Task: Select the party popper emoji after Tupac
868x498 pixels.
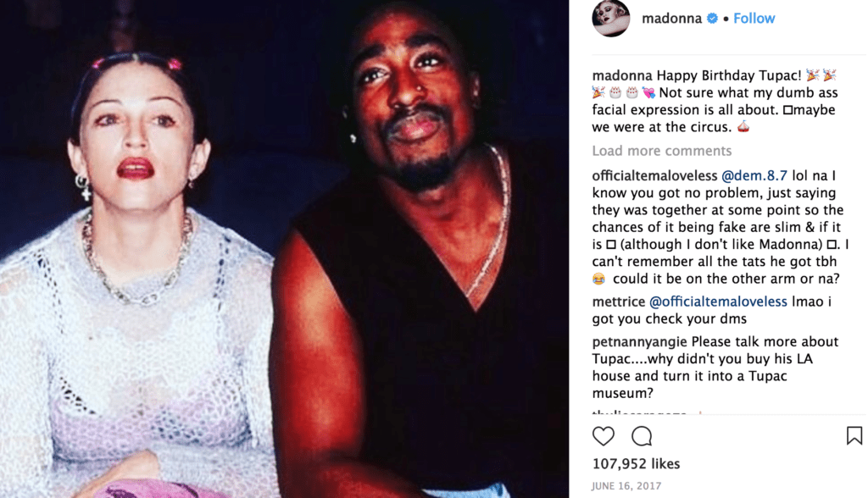Action: [x=813, y=75]
